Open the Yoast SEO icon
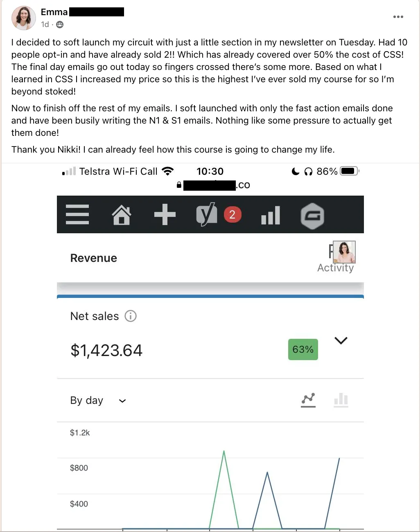 206,214
